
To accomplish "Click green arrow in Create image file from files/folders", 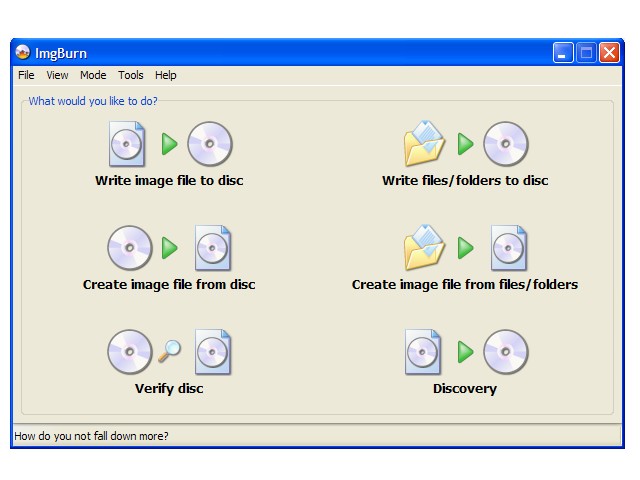I will tap(465, 248).
